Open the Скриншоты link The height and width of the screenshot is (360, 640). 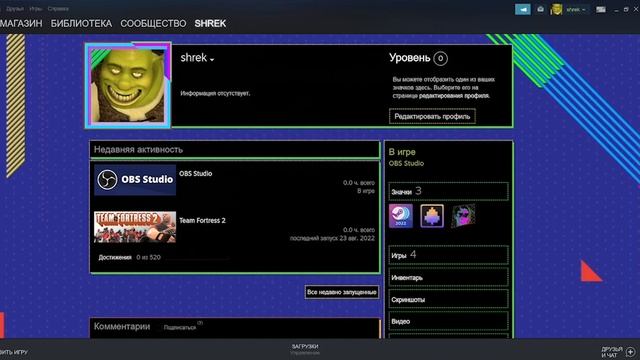tap(448, 300)
